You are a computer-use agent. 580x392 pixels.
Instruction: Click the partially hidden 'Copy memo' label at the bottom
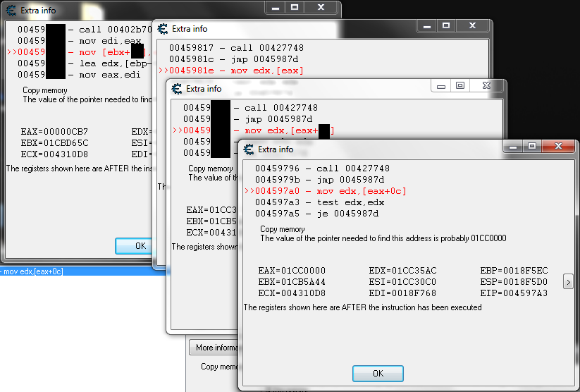tap(220, 367)
